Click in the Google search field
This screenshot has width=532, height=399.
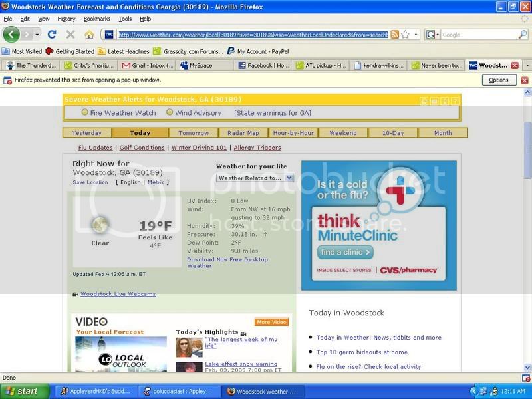[479, 35]
